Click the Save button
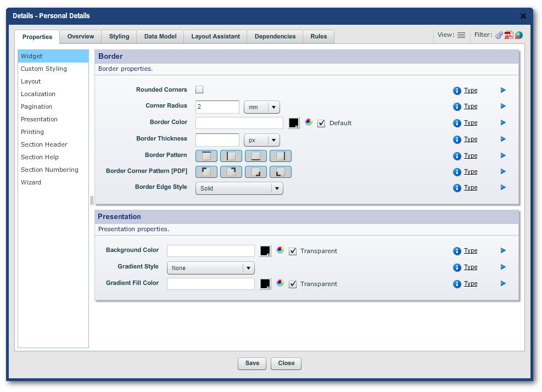The image size is (542, 392). point(252,363)
